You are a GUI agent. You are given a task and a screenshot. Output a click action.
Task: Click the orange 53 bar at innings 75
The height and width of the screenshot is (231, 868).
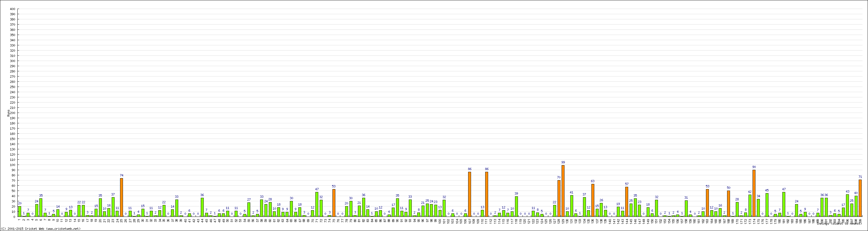(x=334, y=203)
